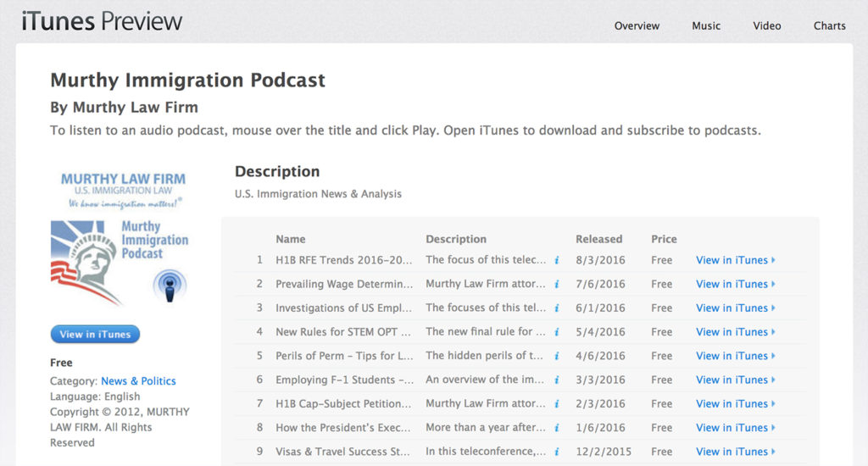
Task: Click info icon for Investigations of US Empl episode
Action: point(557,308)
